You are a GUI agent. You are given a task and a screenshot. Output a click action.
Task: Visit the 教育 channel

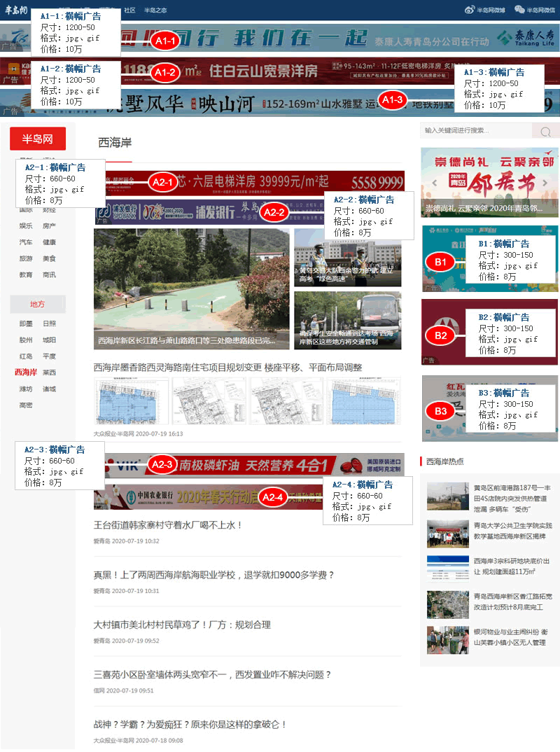[26, 274]
